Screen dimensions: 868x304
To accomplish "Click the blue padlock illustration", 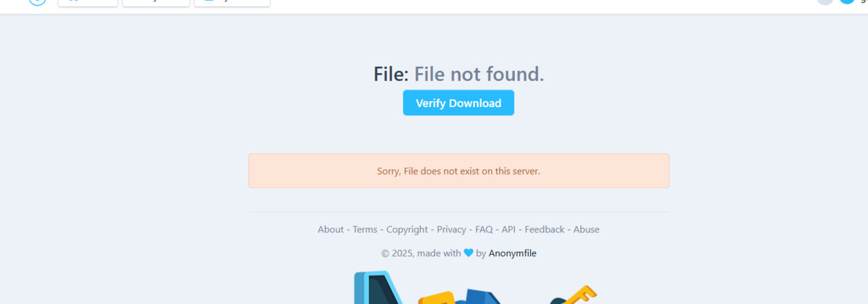I will pyautogui.click(x=379, y=288).
